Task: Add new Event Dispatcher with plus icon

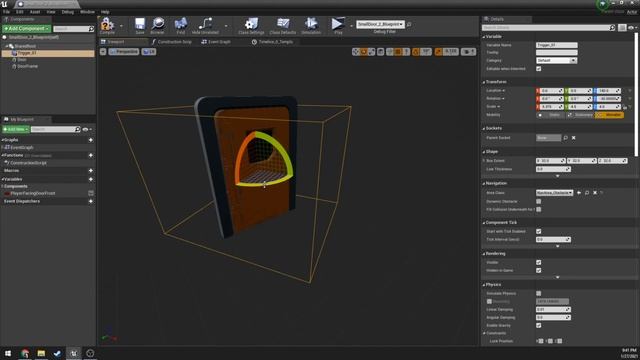Action: click(91, 201)
